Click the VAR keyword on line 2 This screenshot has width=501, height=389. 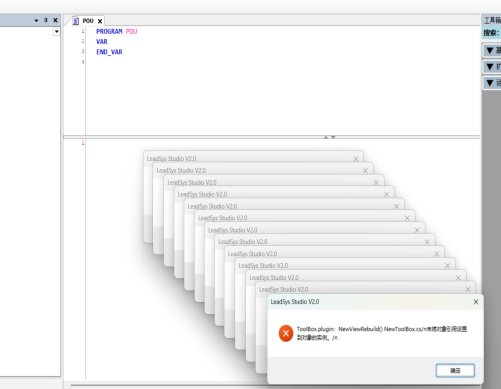pos(102,42)
